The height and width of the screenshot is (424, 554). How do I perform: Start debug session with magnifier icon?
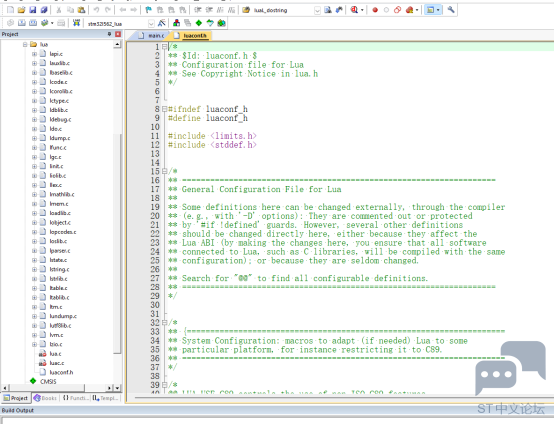(x=354, y=10)
